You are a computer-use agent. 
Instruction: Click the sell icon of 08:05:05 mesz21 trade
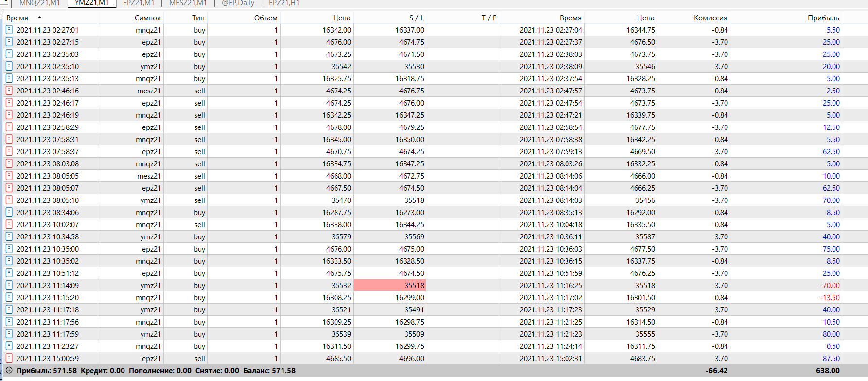pos(9,176)
